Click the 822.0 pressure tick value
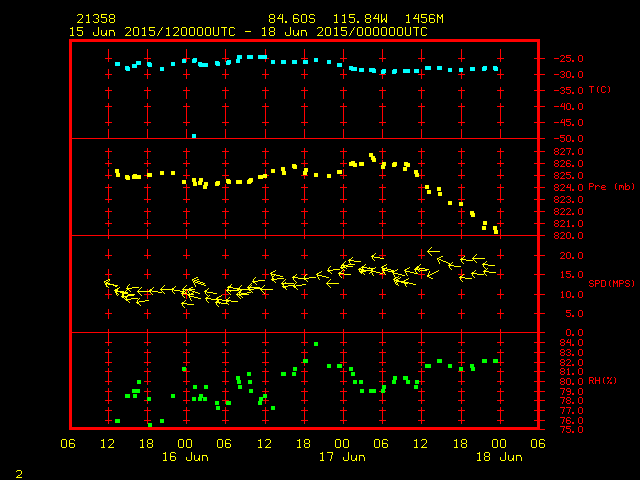The width and height of the screenshot is (640, 480). (x=569, y=212)
